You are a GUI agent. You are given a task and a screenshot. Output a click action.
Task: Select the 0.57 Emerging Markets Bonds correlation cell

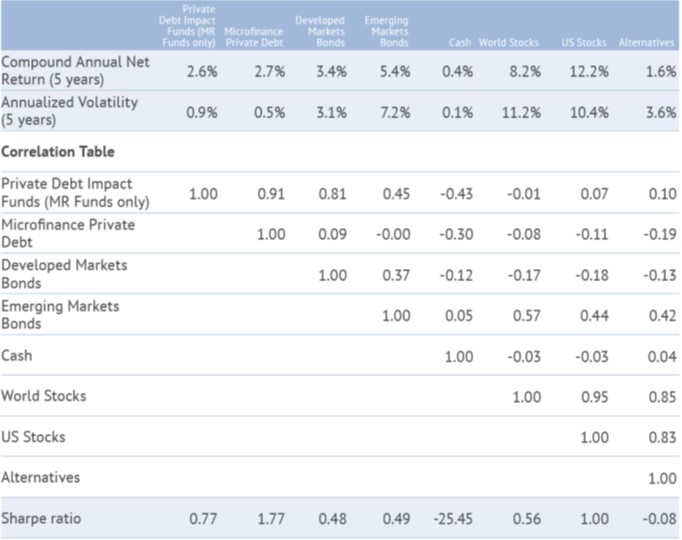tap(525, 315)
